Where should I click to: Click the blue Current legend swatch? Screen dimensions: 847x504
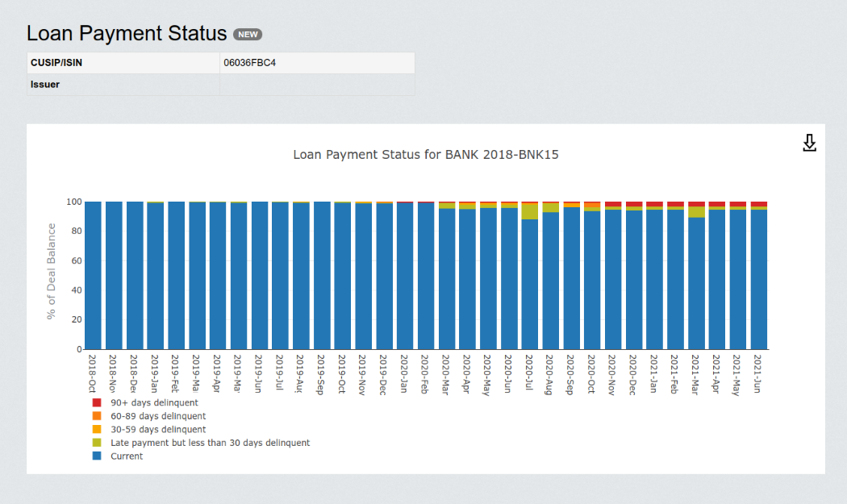coord(97,456)
